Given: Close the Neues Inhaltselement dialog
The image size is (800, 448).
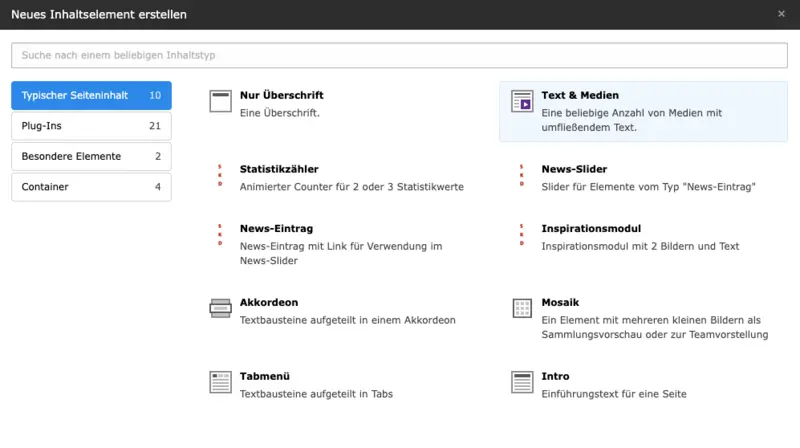Looking at the screenshot, I should point(781,14).
